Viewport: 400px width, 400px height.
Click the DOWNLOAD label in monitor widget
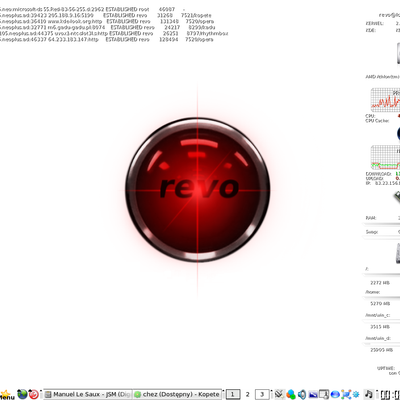point(378,174)
